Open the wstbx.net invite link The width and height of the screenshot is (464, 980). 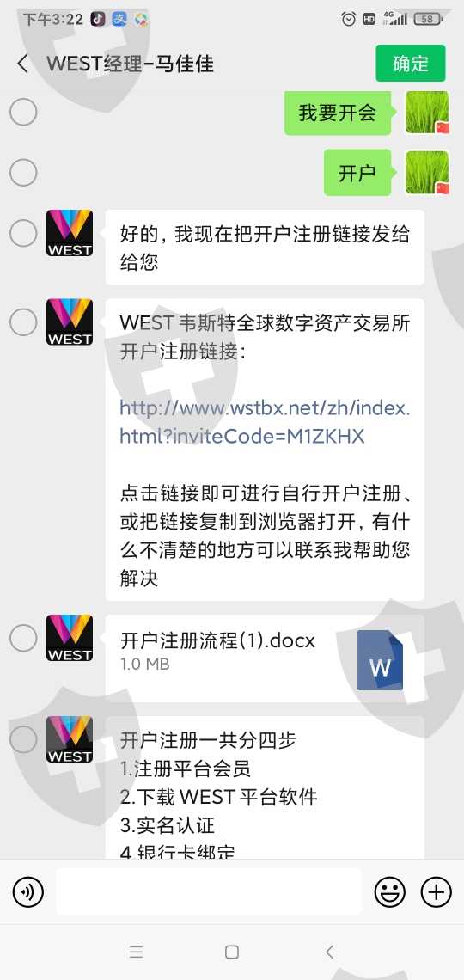click(x=265, y=422)
